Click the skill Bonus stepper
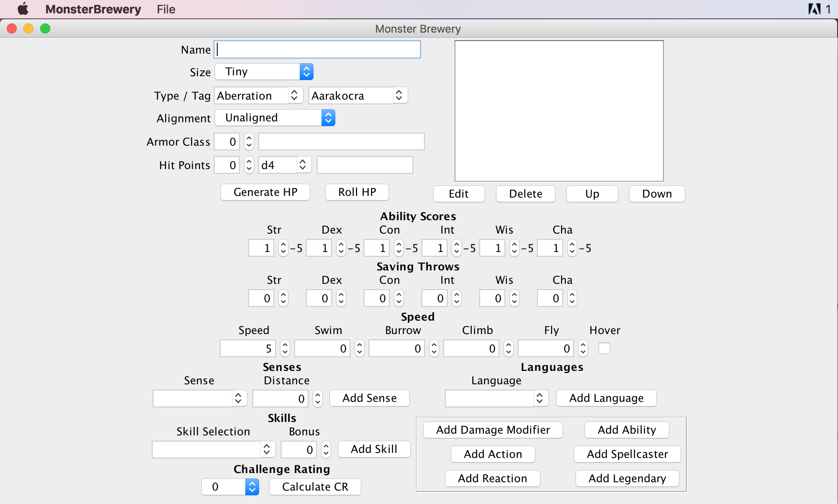The height and width of the screenshot is (504, 838). pyautogui.click(x=326, y=450)
